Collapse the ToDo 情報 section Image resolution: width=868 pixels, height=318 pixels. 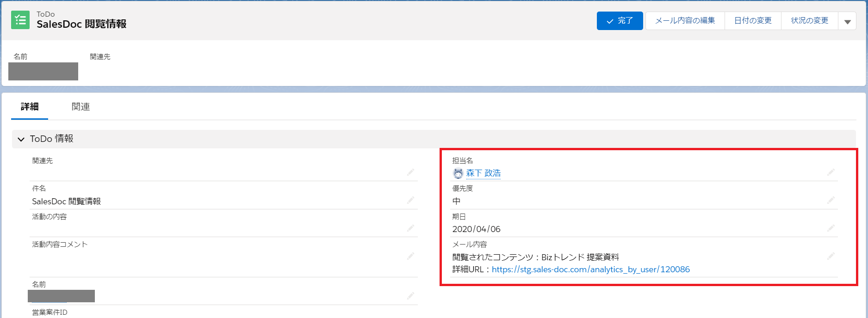tap(21, 139)
